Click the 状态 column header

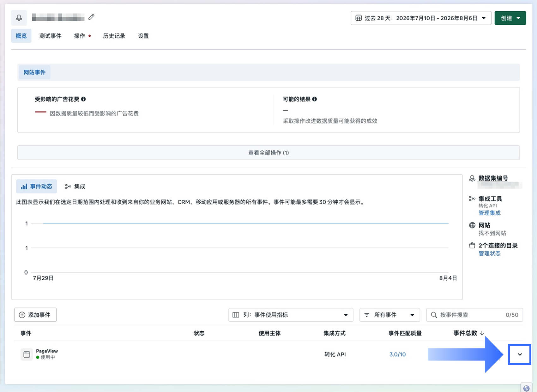point(199,333)
